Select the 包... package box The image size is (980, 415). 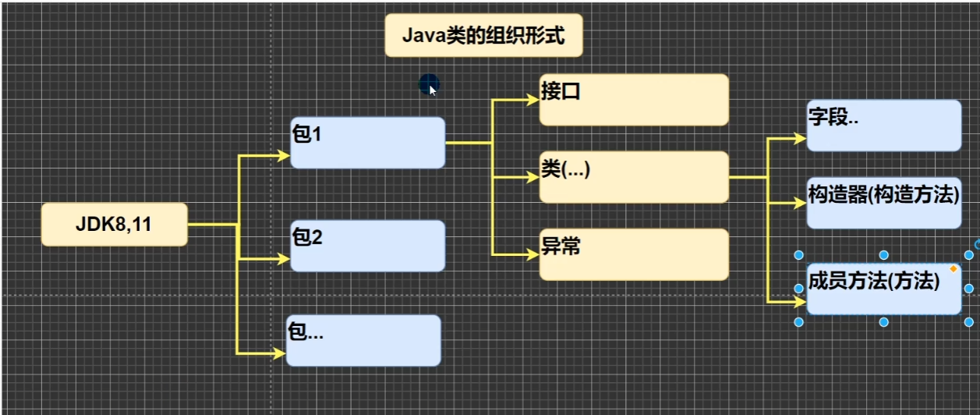coord(363,340)
